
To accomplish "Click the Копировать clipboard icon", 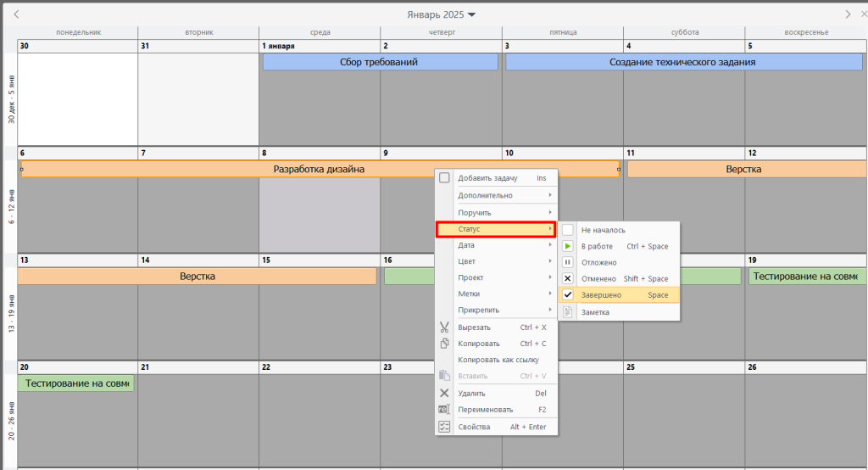I will [x=444, y=344].
